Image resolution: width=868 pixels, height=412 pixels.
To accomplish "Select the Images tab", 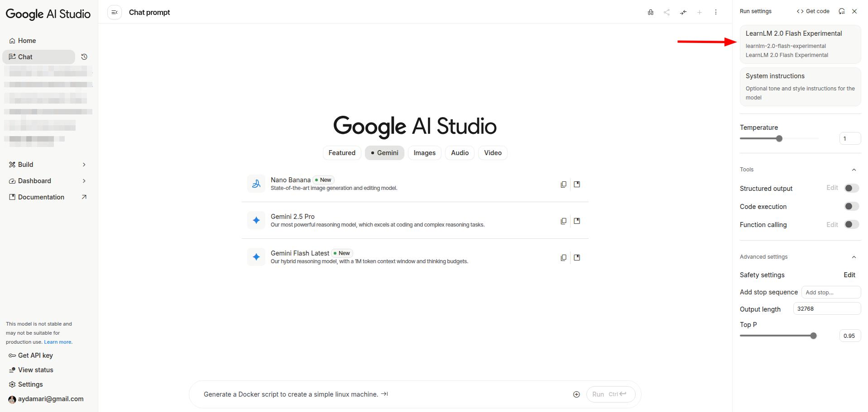I will tap(424, 153).
